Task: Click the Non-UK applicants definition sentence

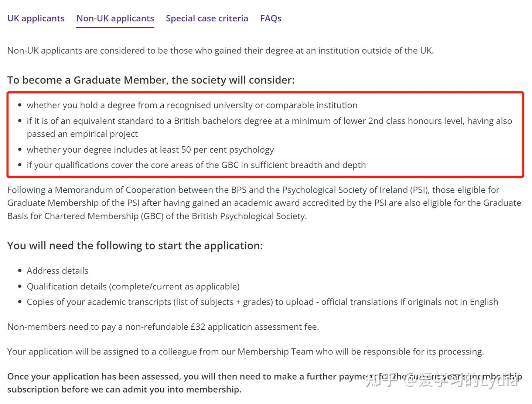Action: pos(220,51)
